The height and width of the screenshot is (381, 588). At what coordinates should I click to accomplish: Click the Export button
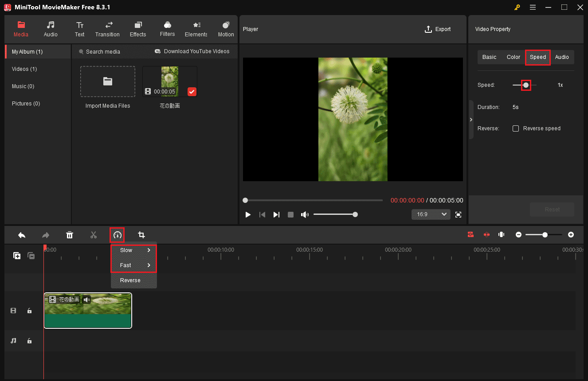click(x=437, y=29)
